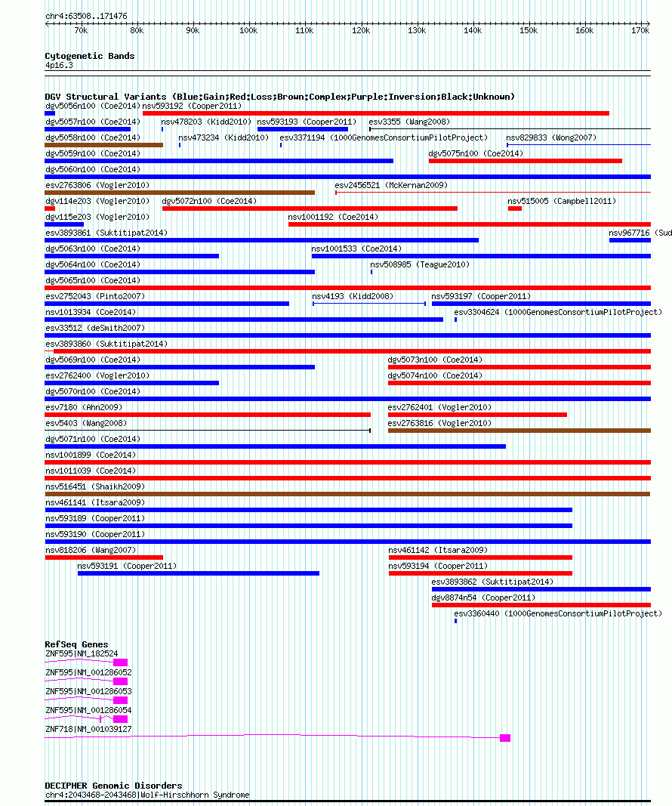
Task: Select esv2763816 (Vogler2010) label
Action: pyautogui.click(x=439, y=424)
